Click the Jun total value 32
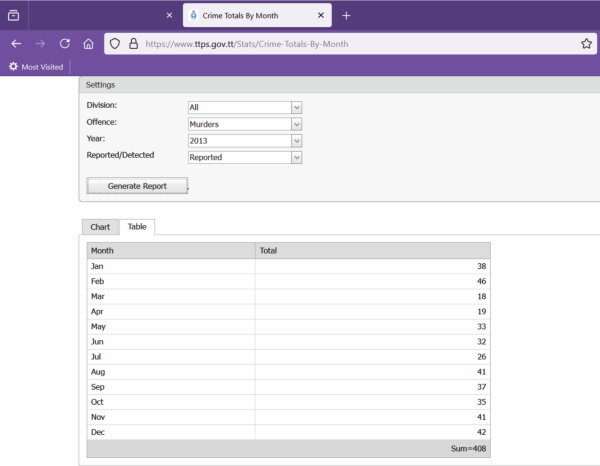 pos(481,342)
